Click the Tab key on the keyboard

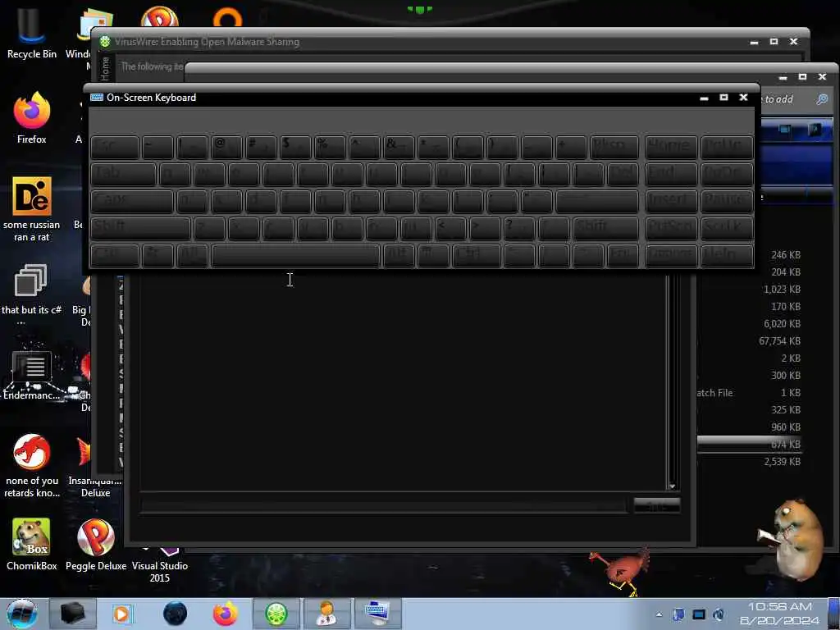pos(123,174)
